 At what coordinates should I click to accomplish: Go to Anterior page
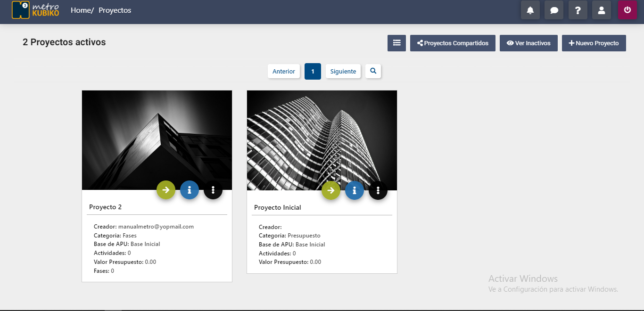tap(284, 71)
